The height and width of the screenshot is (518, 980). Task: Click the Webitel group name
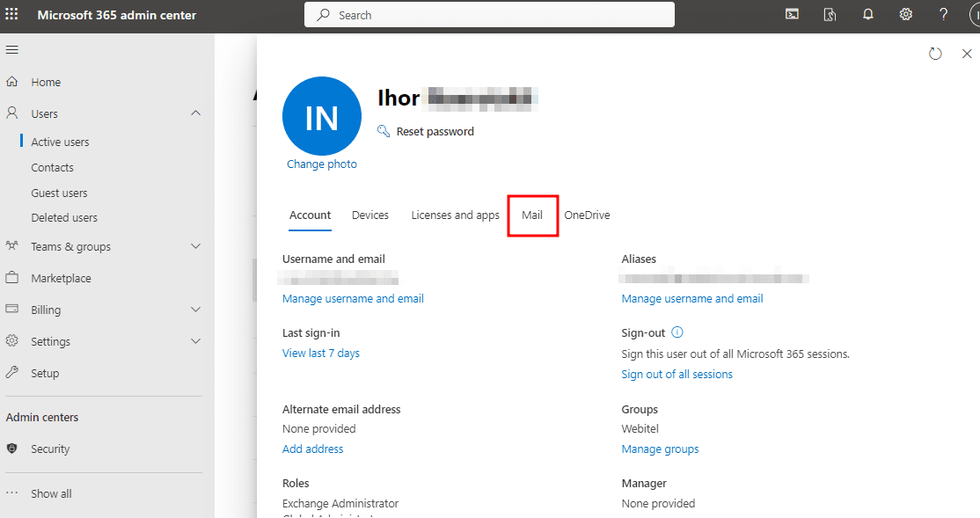(x=640, y=428)
